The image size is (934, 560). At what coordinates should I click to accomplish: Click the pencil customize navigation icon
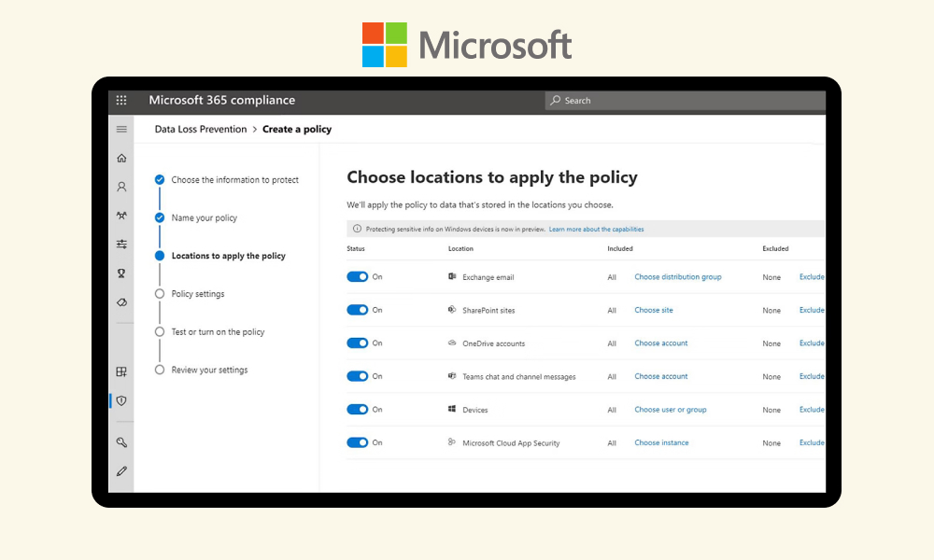pyautogui.click(x=121, y=471)
